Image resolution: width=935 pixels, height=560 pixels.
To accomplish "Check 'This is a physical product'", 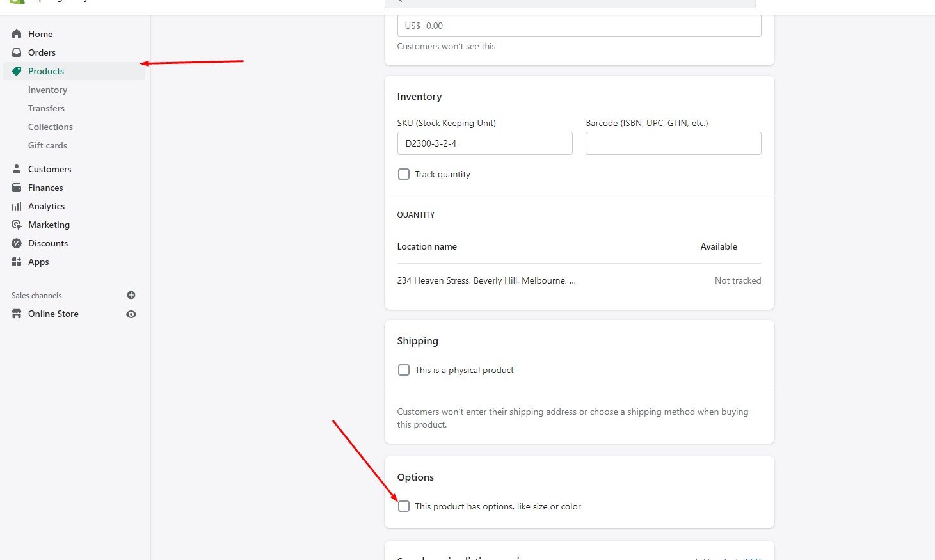I will 404,370.
